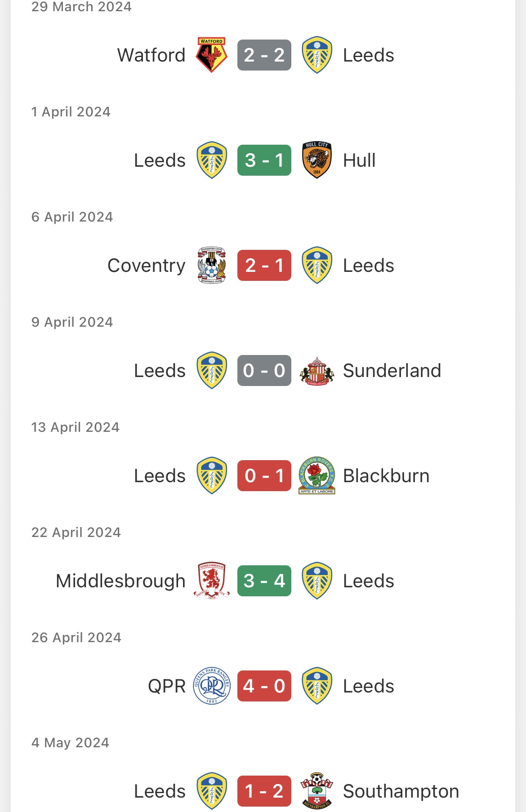Viewport: 526px width, 812px height.
Task: Open the Middlesbrough 3 - 4 Leeds score
Action: tap(264, 581)
